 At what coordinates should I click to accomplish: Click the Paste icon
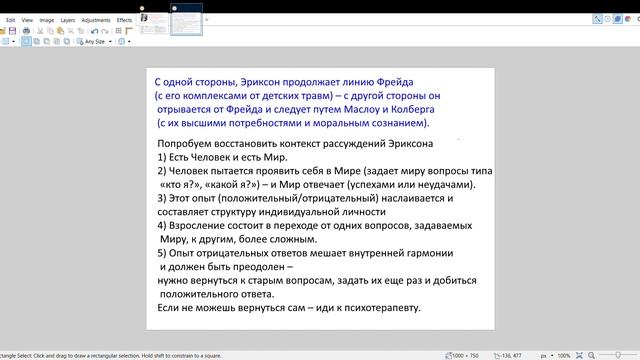(x=60, y=31)
